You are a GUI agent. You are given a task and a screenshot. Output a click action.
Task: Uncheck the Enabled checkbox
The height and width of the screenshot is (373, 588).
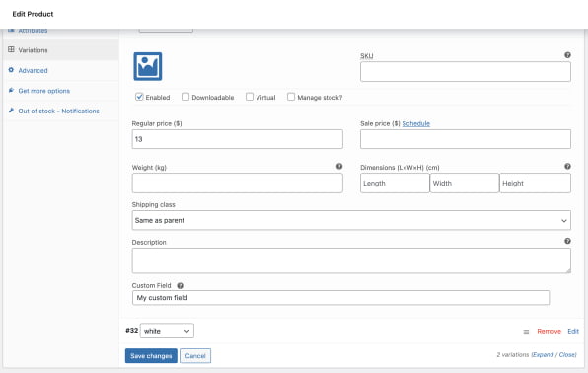pos(139,97)
